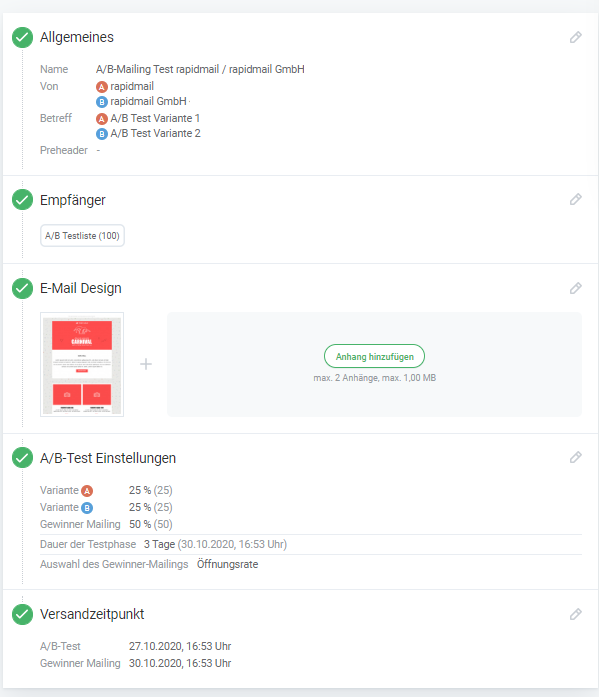Screen dimensions: 599x697
Task: Click the red A badge next to rapidmail sender
Action: point(102,87)
